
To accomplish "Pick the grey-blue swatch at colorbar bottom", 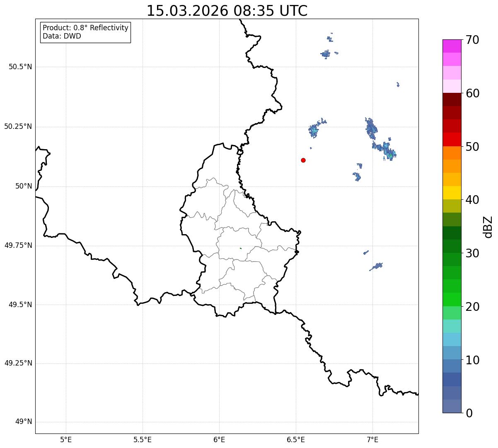I will pos(452,406).
